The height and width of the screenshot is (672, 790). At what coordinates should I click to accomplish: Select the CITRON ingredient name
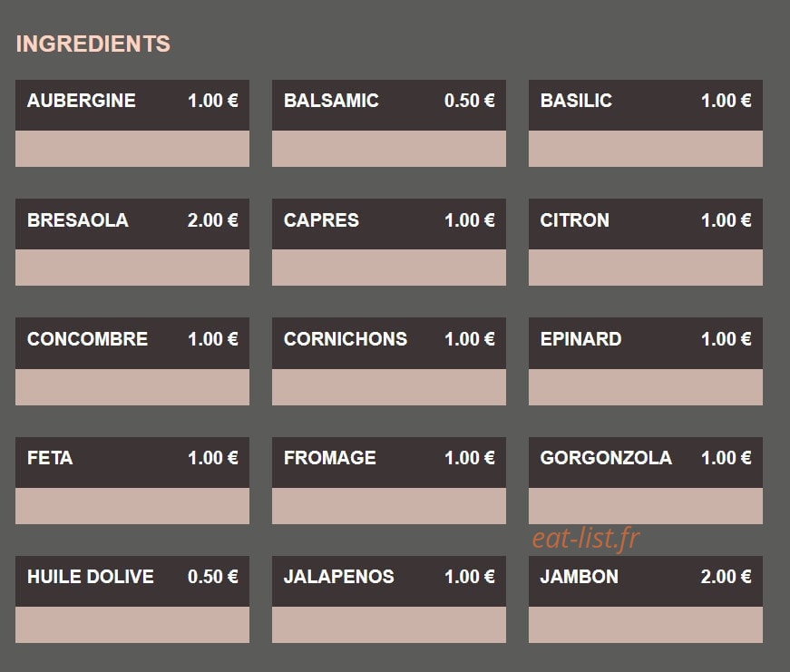pos(574,220)
